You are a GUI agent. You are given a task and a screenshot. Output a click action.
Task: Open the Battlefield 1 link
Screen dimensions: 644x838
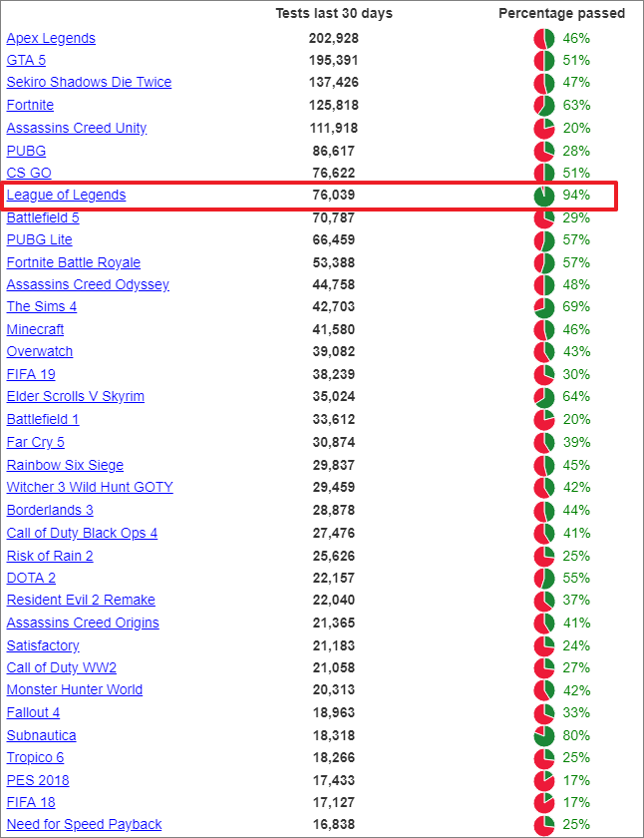click(43, 420)
